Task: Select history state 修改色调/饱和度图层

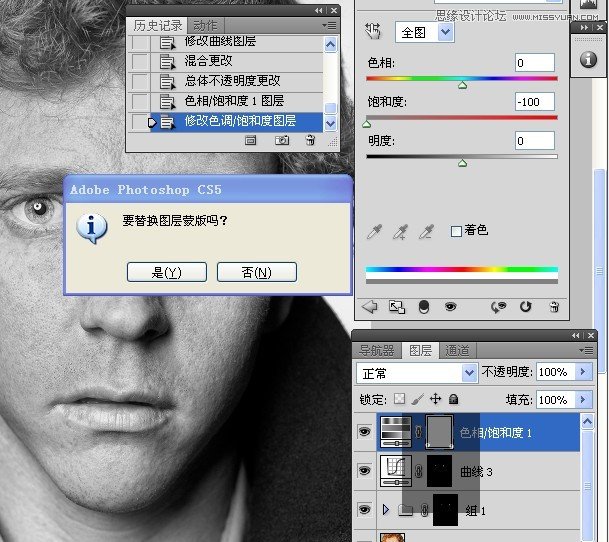Action: point(236,122)
